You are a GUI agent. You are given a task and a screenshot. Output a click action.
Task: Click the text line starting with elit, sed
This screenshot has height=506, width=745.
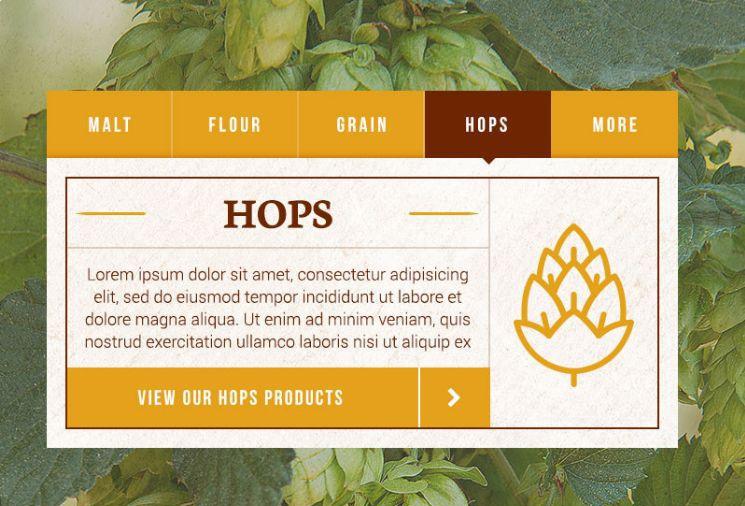278,297
